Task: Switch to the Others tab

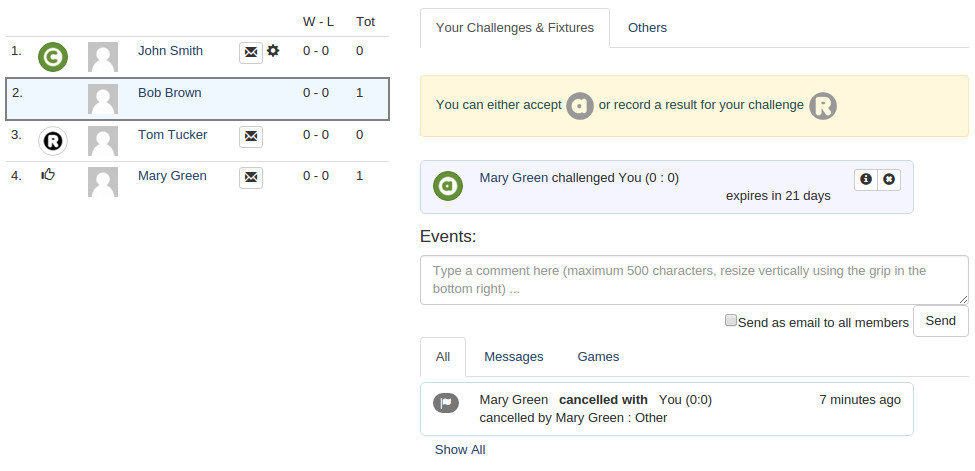Action: 647,28
